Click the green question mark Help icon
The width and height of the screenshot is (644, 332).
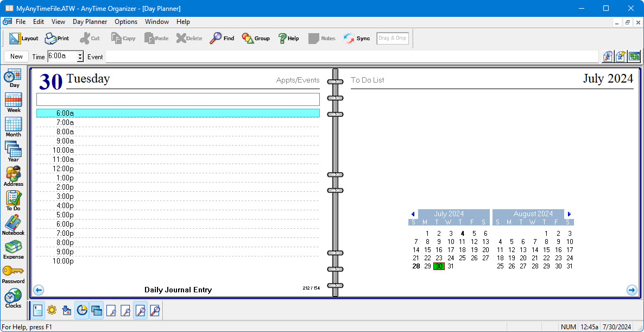pyautogui.click(x=288, y=38)
